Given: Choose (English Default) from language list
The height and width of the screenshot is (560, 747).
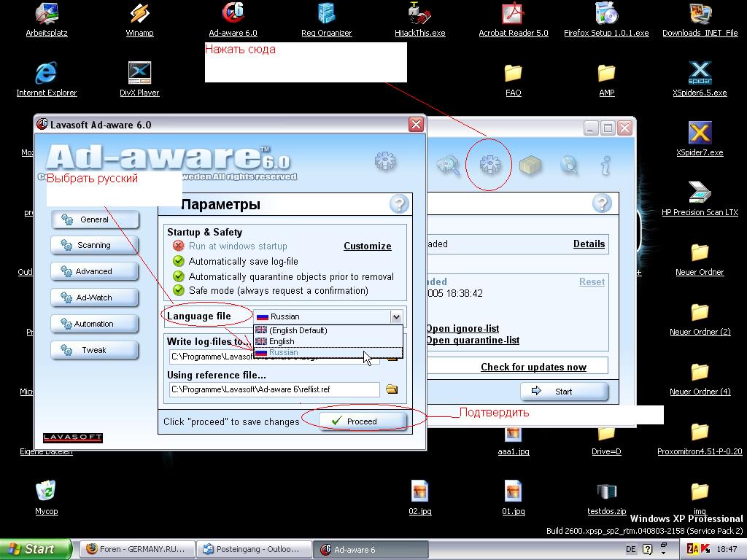Looking at the screenshot, I should click(328, 330).
